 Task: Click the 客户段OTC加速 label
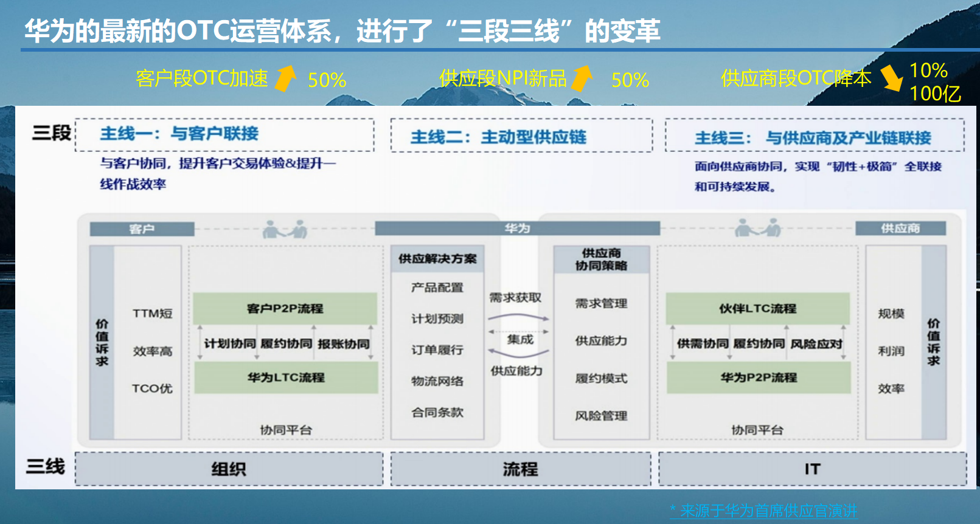202,78
